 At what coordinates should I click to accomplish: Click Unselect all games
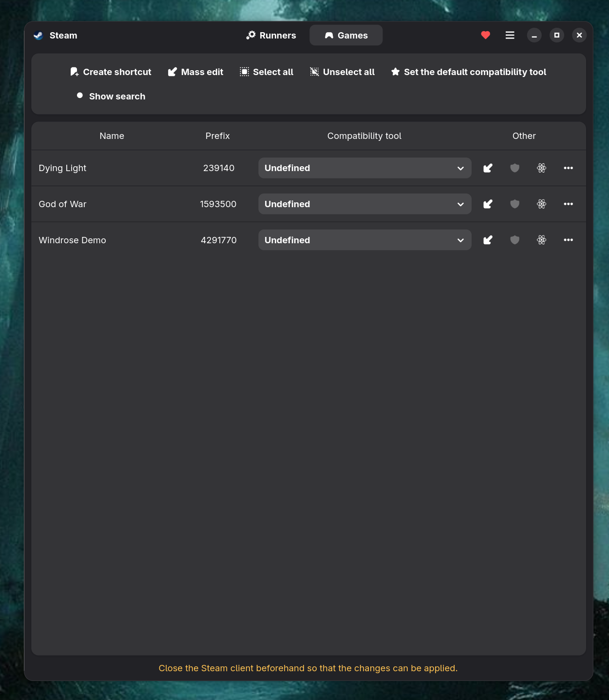(x=343, y=72)
